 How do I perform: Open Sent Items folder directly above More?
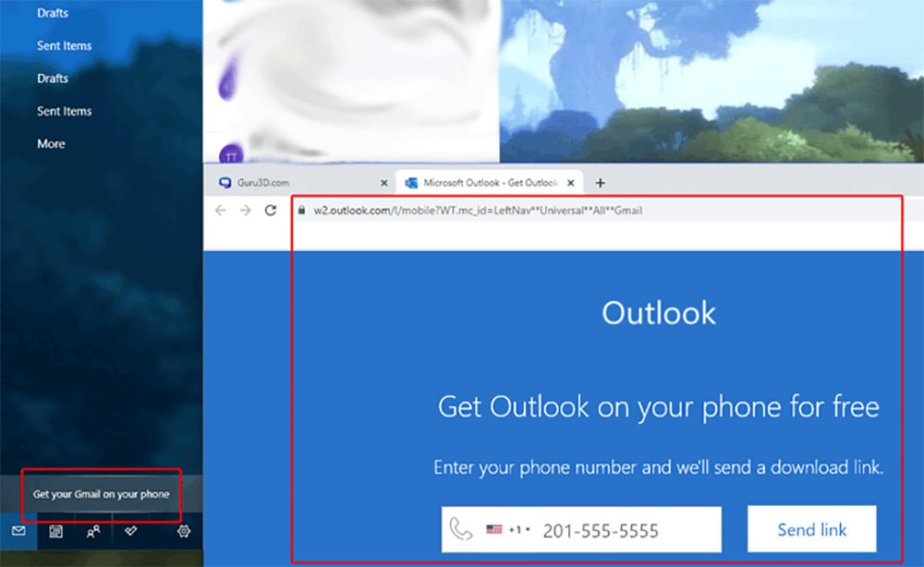pos(65,112)
